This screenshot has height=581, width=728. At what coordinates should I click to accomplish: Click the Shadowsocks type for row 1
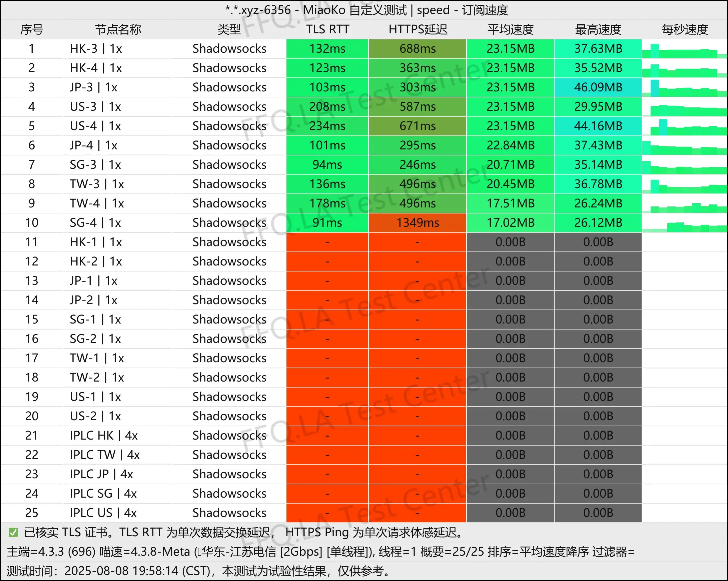[229, 49]
